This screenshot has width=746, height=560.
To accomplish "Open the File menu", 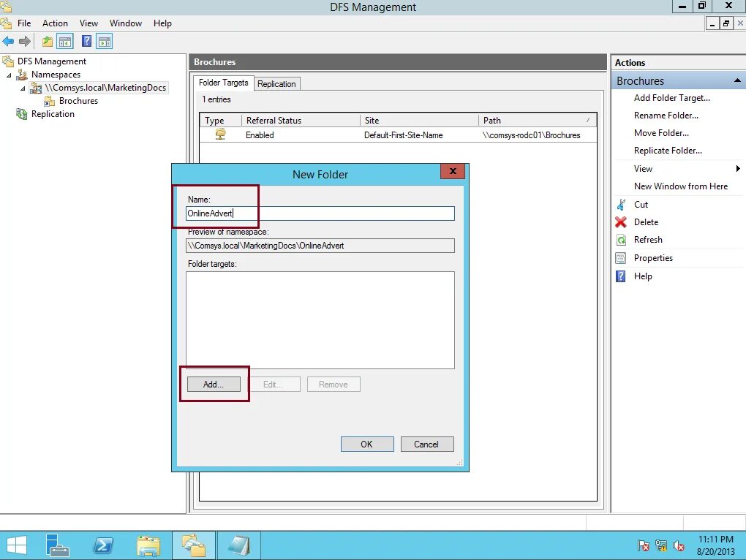I will 24,23.
